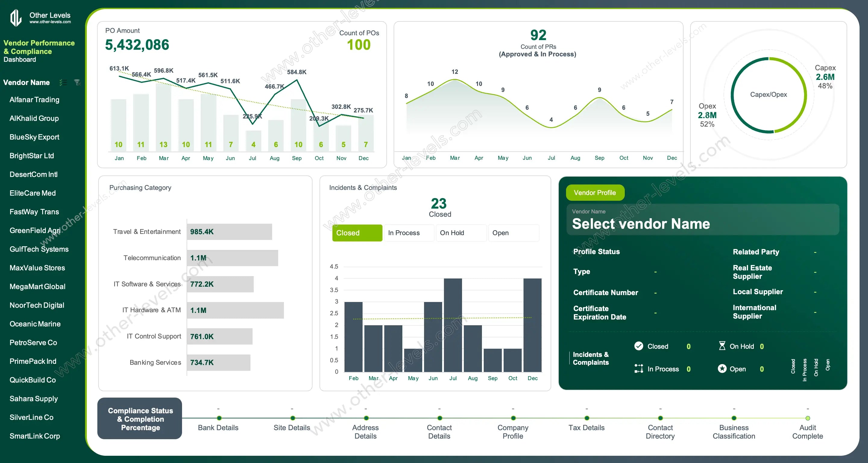Click the Closed checkmark icon in Vendor Profile
Image resolution: width=868 pixels, height=463 pixels.
tap(639, 346)
